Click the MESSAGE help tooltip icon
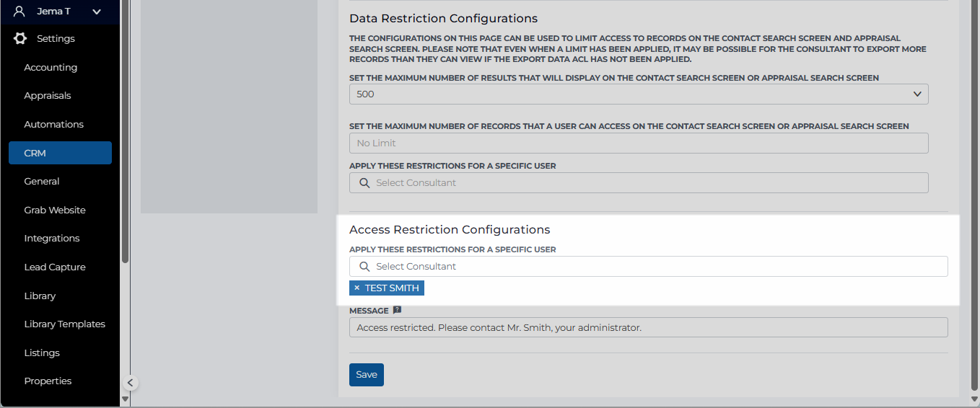 coord(397,310)
